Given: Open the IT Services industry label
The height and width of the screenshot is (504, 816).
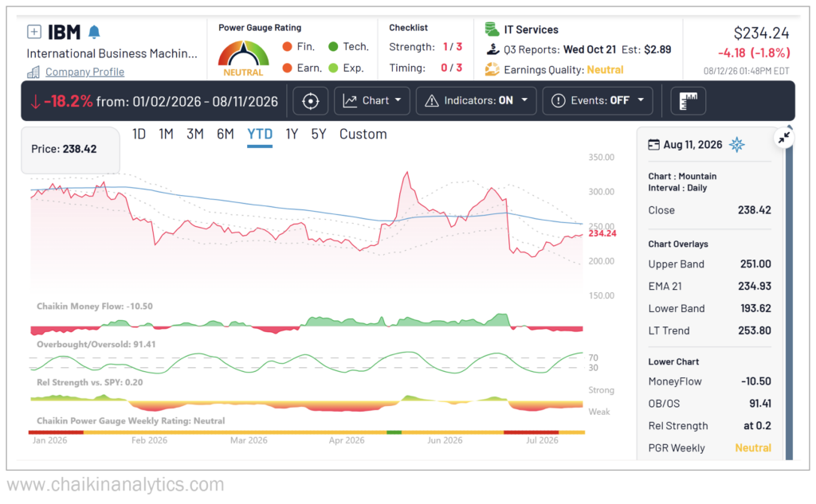Looking at the screenshot, I should point(531,29).
